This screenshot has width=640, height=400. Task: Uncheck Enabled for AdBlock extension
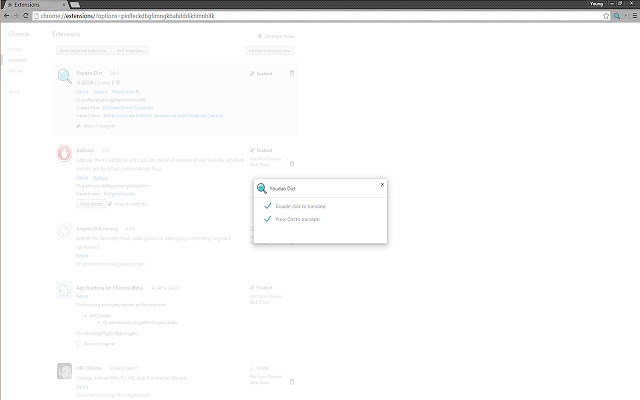pos(252,150)
